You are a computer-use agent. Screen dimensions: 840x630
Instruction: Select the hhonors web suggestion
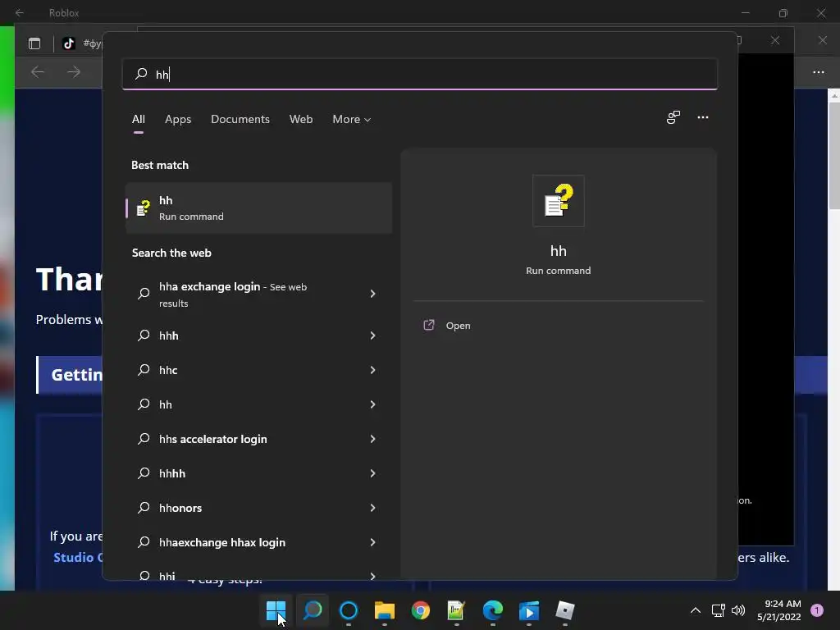click(258, 508)
